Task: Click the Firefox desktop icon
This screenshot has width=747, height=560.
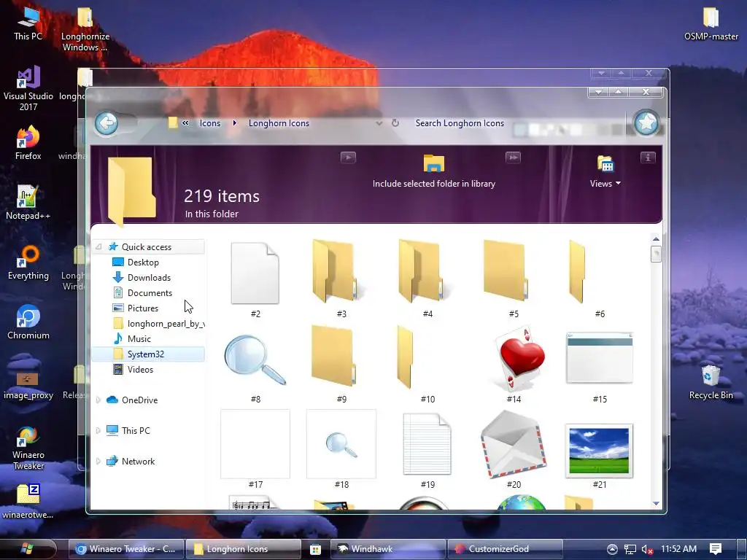Action: pos(28,142)
